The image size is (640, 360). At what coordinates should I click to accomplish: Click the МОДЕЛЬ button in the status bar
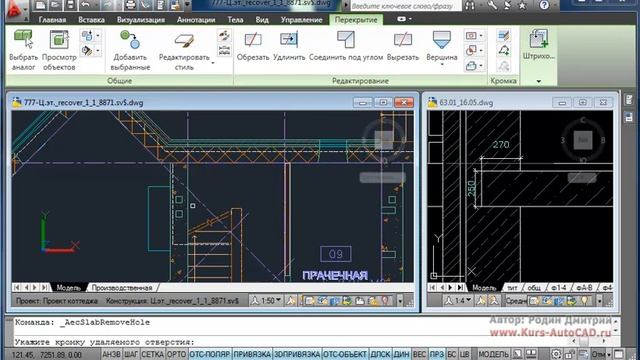pyautogui.click(x=493, y=354)
